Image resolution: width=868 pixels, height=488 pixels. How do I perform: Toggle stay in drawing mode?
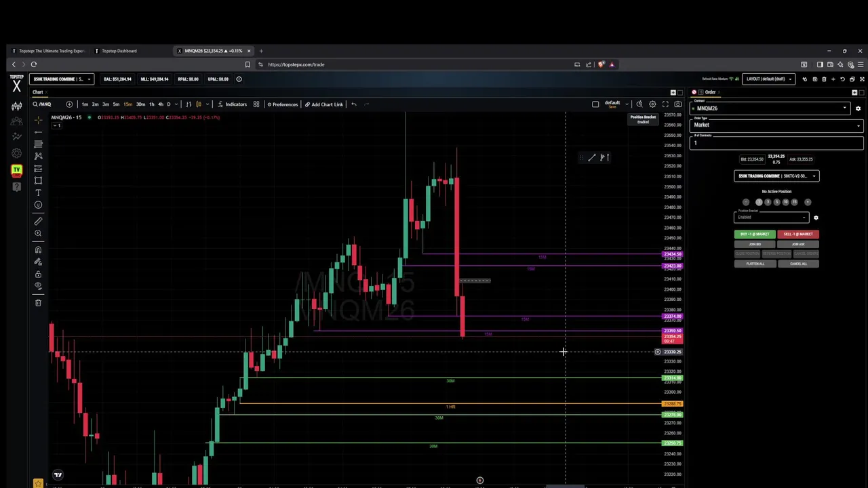click(x=38, y=262)
